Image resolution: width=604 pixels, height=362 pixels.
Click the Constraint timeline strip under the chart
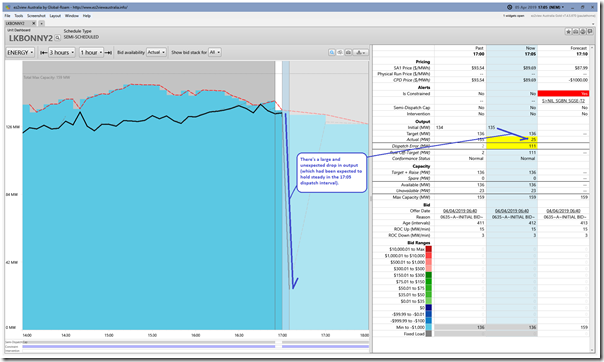click(196, 347)
